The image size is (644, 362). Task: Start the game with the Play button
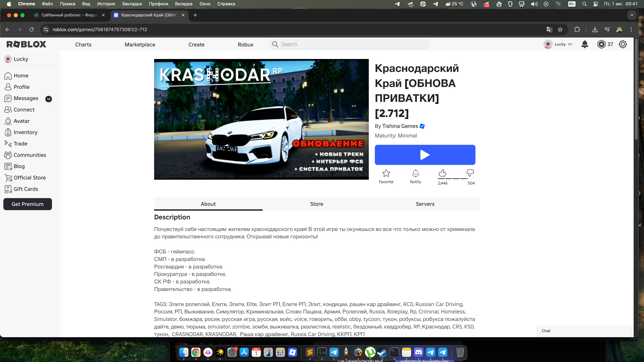[425, 155]
